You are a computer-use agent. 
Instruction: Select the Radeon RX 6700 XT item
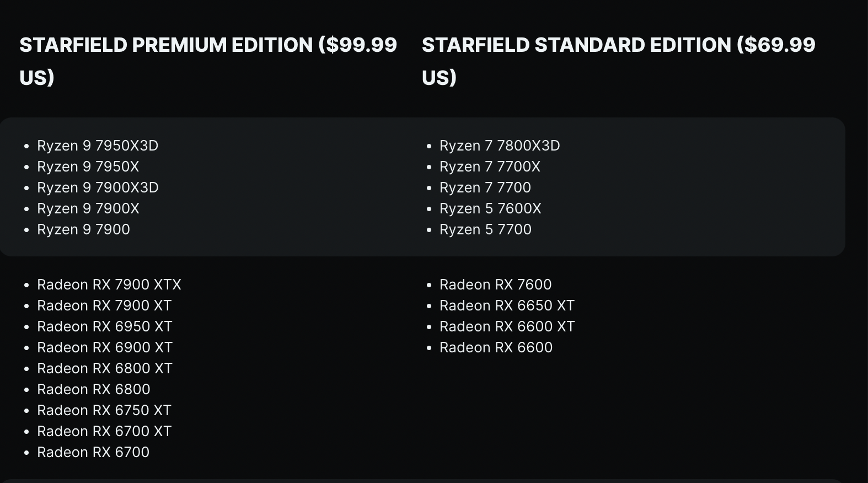[x=104, y=431]
